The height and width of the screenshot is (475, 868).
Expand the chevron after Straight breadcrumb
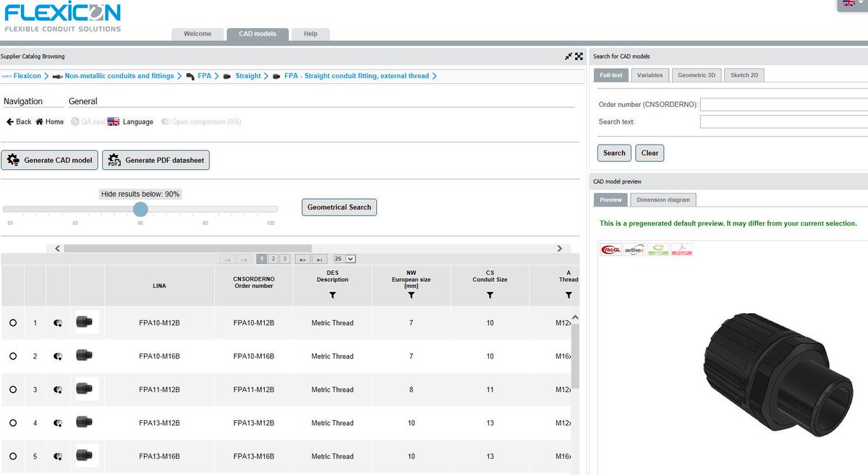(x=266, y=76)
